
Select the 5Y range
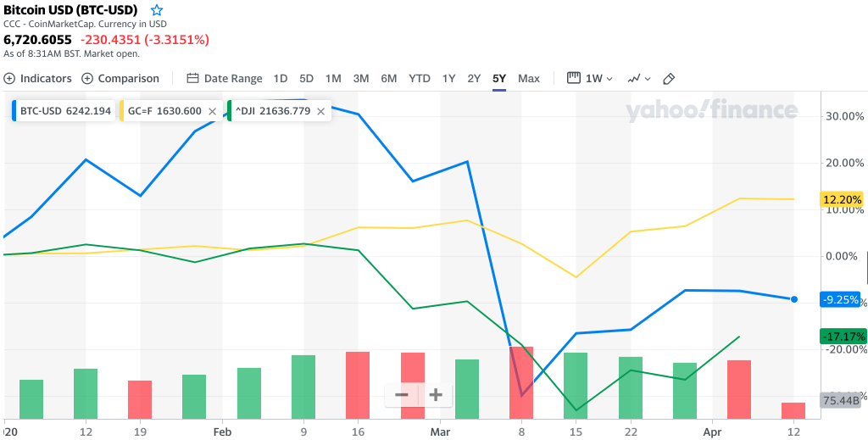point(499,78)
